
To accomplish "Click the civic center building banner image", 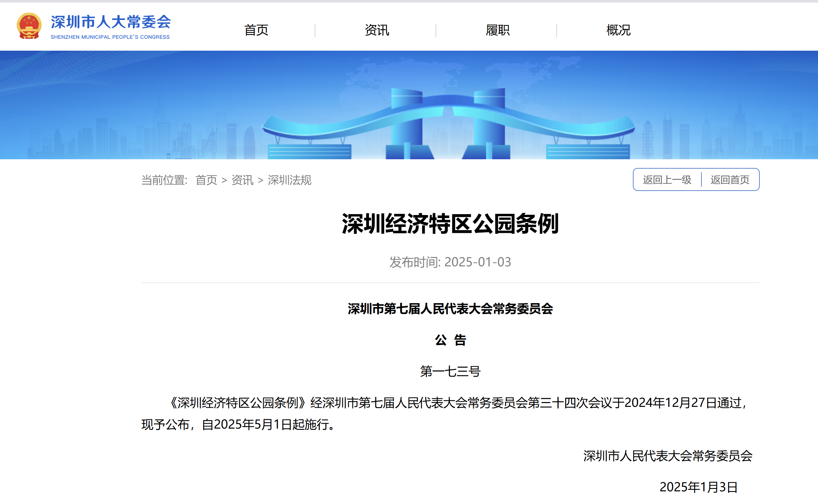I will [448, 123].
